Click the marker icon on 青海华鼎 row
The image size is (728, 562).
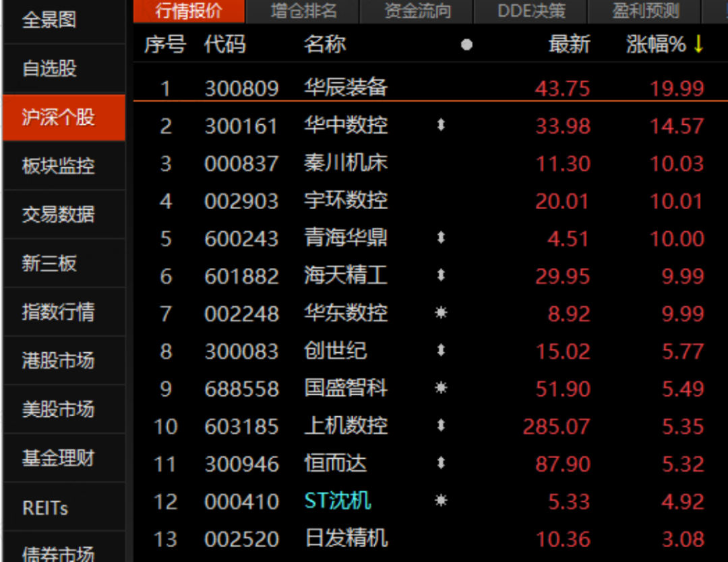click(x=441, y=238)
